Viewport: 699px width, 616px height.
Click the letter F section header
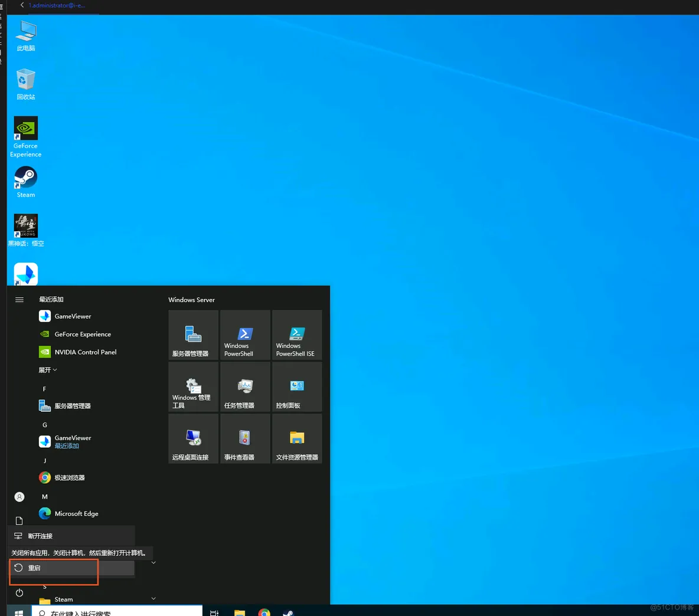coord(45,389)
